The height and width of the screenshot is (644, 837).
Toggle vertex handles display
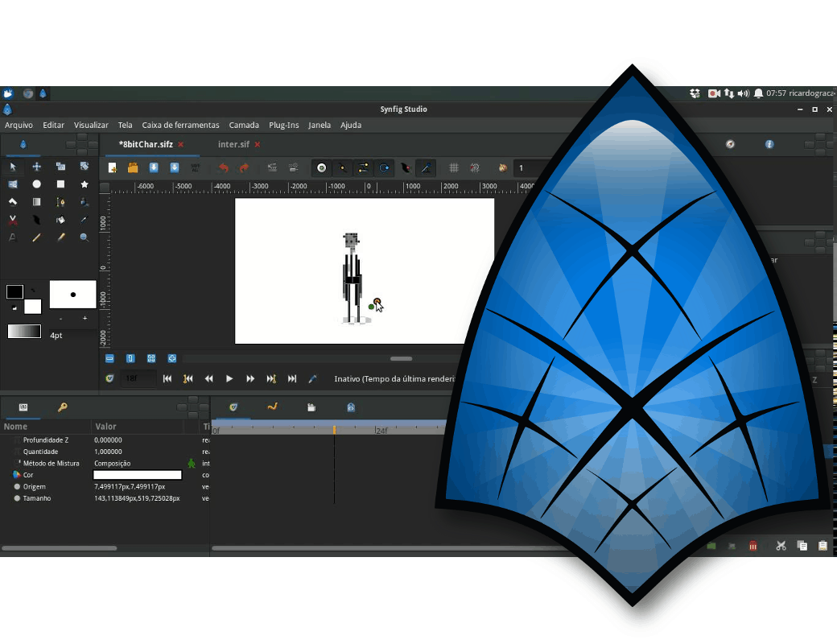pos(342,167)
